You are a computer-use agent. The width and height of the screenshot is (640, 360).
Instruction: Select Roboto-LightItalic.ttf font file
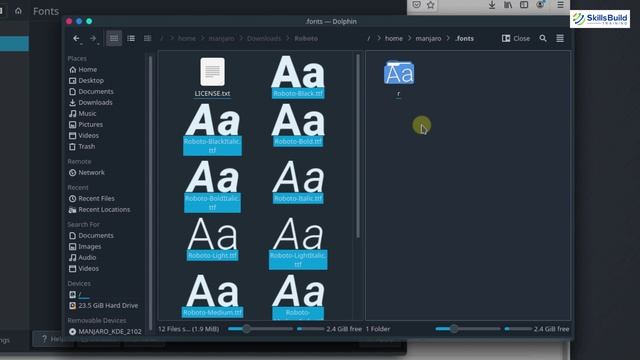click(x=298, y=244)
